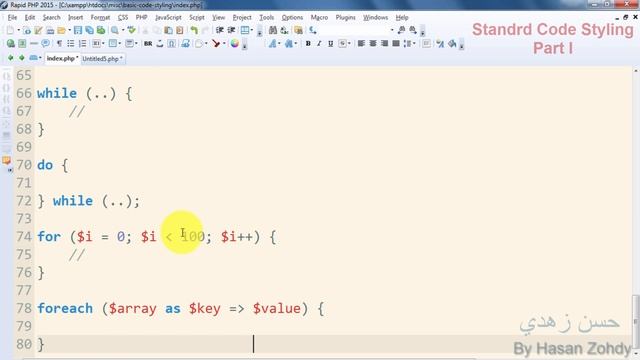Align text center
The height and width of the screenshot is (360, 640).
pyautogui.click(x=373, y=43)
